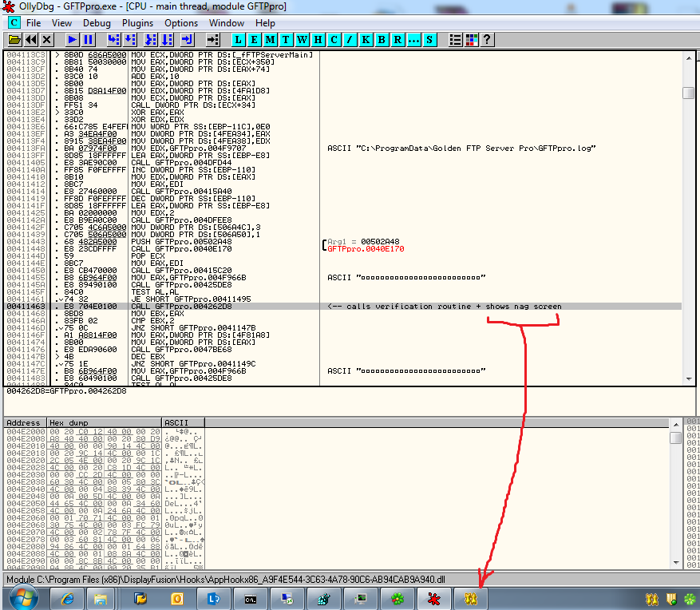Close the debugged program with the X toolbar icon
This screenshot has width=700, height=610.
click(x=47, y=40)
